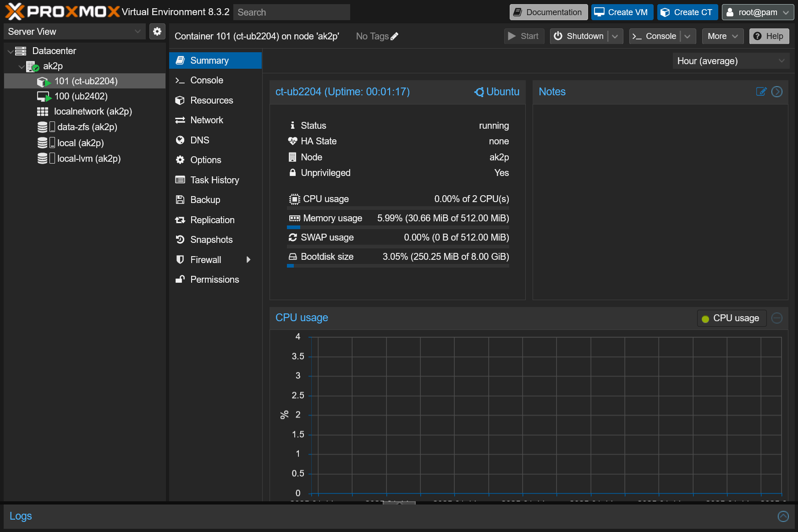Open the More menu dropdown
The height and width of the screenshot is (532, 798).
pyautogui.click(x=722, y=36)
